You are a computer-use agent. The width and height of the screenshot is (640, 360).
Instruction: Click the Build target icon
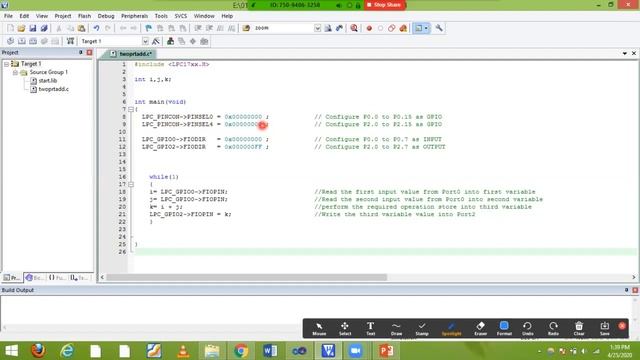point(22,41)
